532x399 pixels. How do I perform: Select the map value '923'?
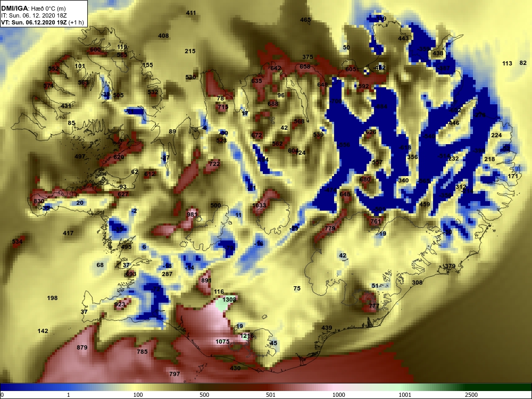click(x=120, y=304)
